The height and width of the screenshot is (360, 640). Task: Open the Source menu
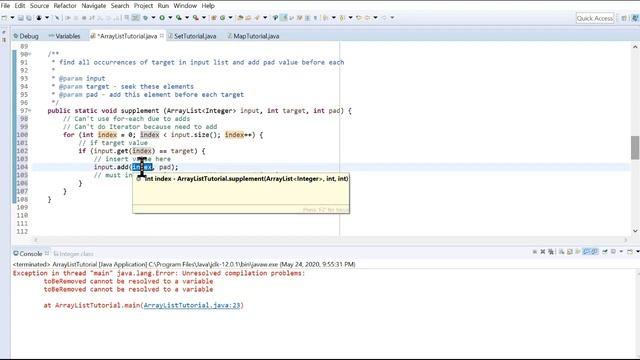[x=39, y=6]
